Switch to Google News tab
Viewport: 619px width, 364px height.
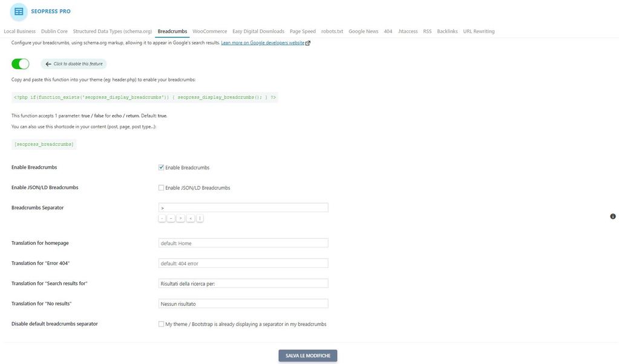point(363,31)
